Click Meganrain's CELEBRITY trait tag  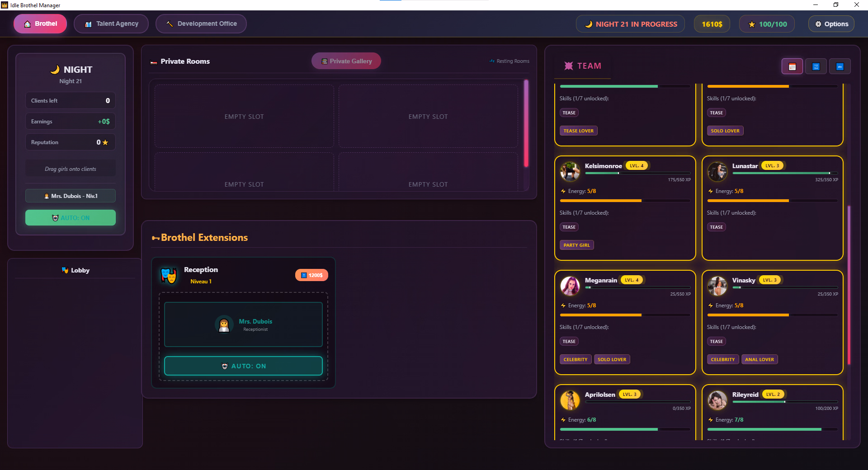(x=576, y=359)
